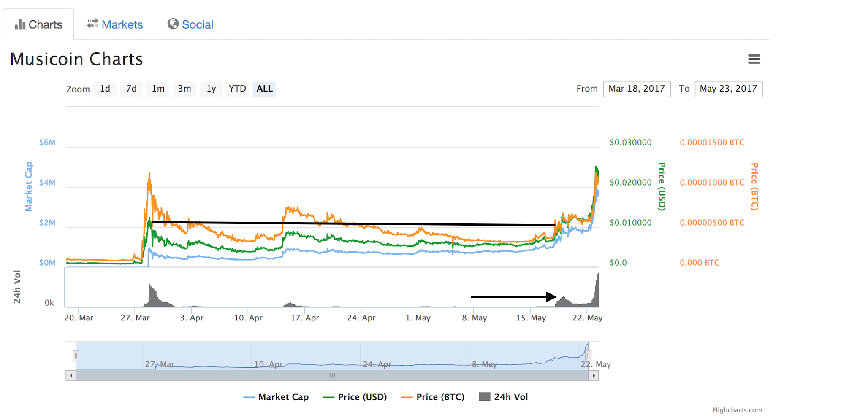Switch to the Charts tab
This screenshot has height=420, width=868.
pyautogui.click(x=38, y=24)
